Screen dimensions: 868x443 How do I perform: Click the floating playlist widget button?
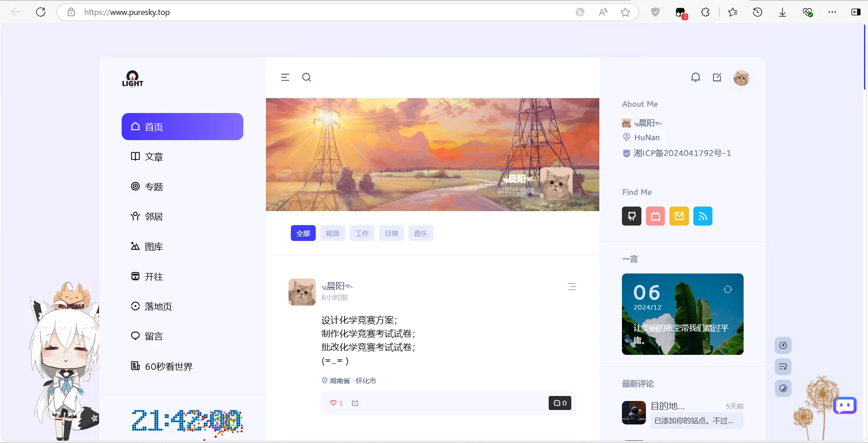(x=783, y=367)
